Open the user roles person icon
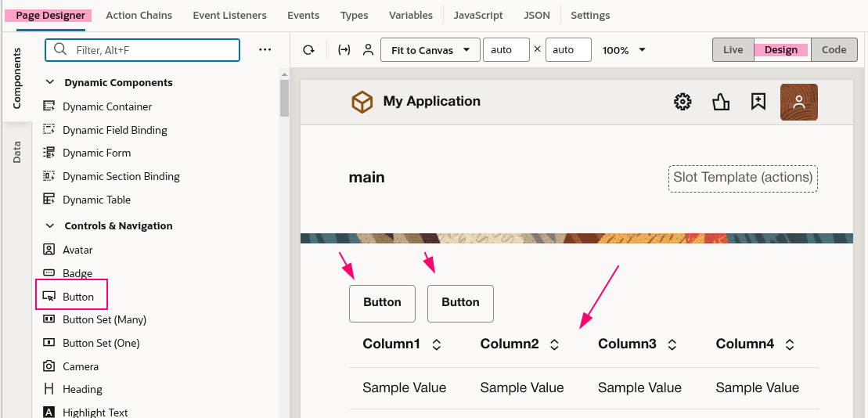Image resolution: width=868 pixels, height=418 pixels. [367, 50]
